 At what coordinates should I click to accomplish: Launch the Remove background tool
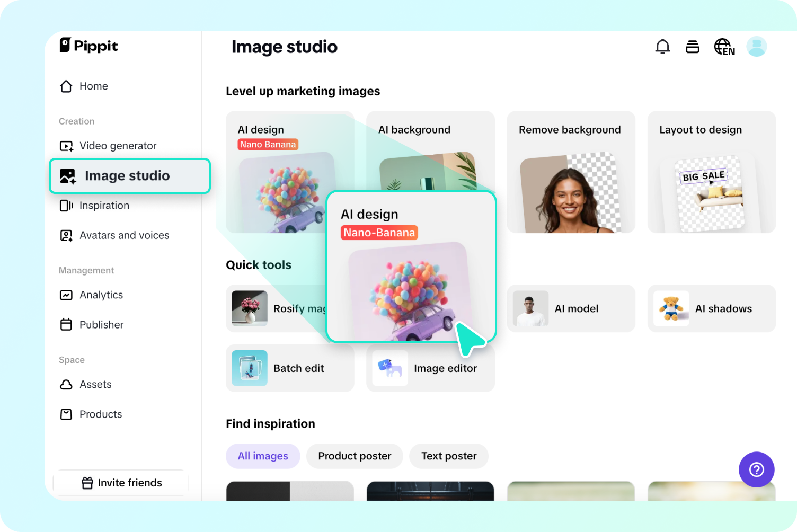coord(570,172)
